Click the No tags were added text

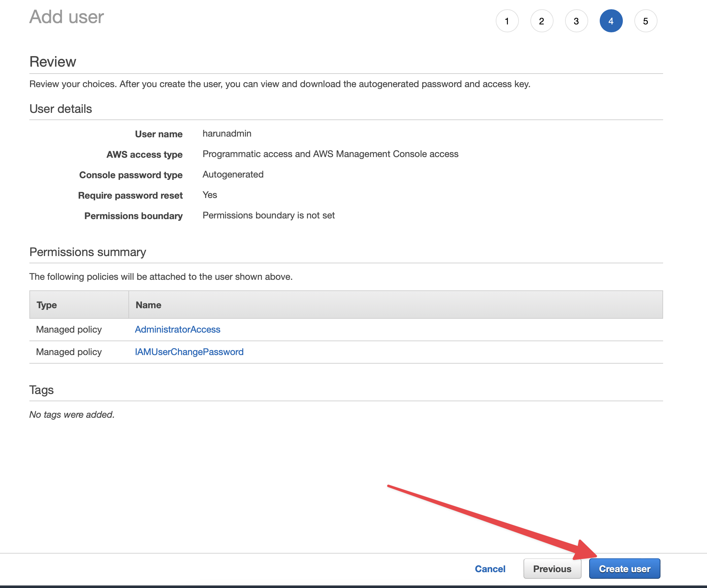[x=72, y=414]
